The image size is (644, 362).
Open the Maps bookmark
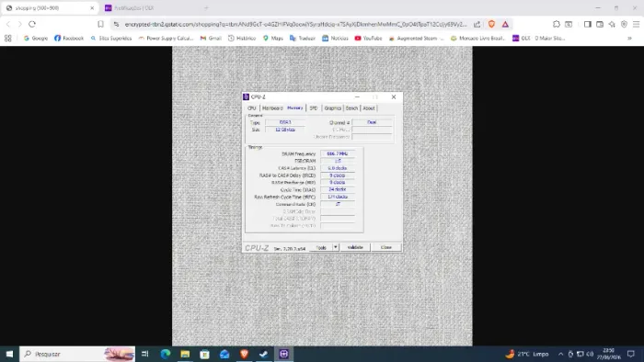click(x=273, y=38)
